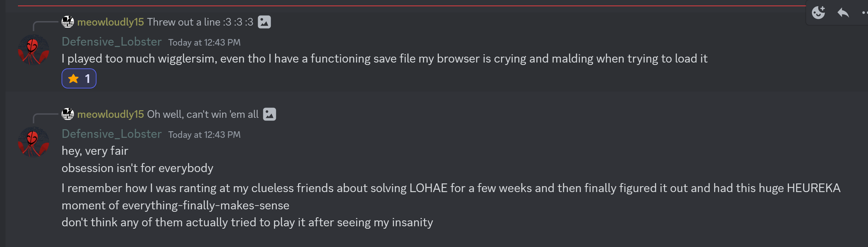Jump to replied message "Threw out a line :3 :3 :3"
Image resolution: width=868 pixels, height=247 pixels.
200,22
